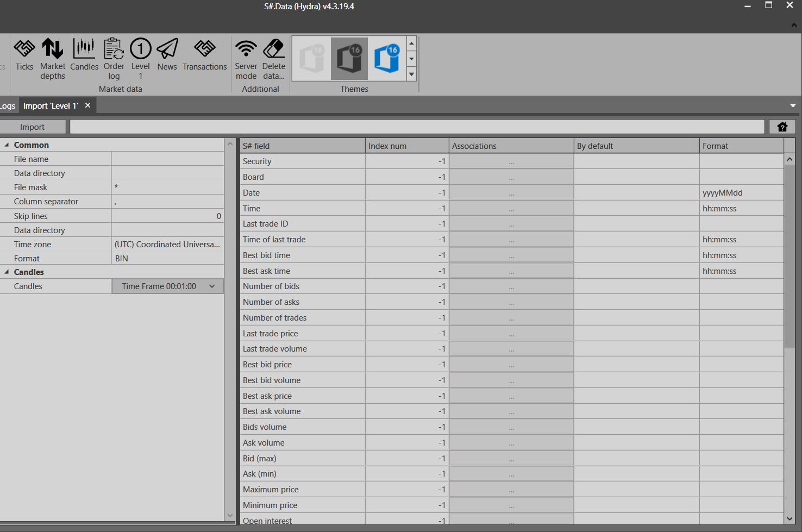Open Associations for Maximum price row

pyautogui.click(x=511, y=490)
